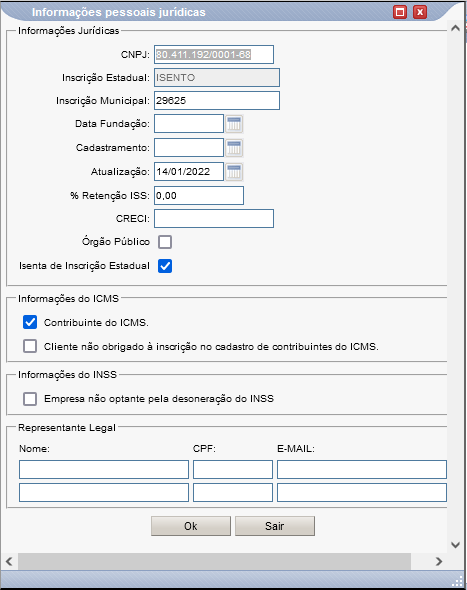The height and width of the screenshot is (590, 467).
Task: Click the % Retenção ISS field
Action: coord(199,196)
